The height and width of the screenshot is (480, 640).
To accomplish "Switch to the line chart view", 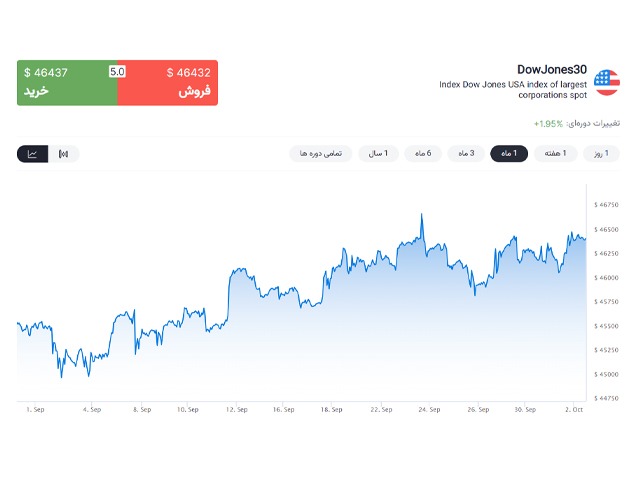I will tap(32, 154).
